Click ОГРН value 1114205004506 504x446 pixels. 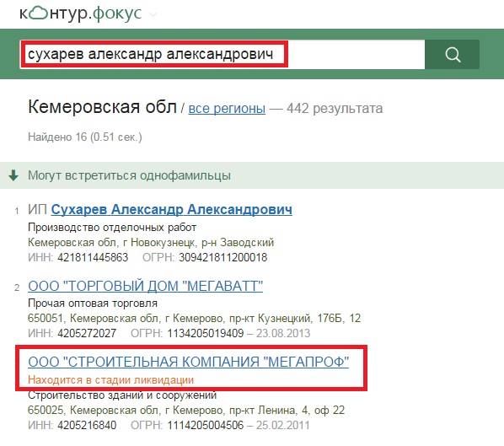[x=206, y=426]
